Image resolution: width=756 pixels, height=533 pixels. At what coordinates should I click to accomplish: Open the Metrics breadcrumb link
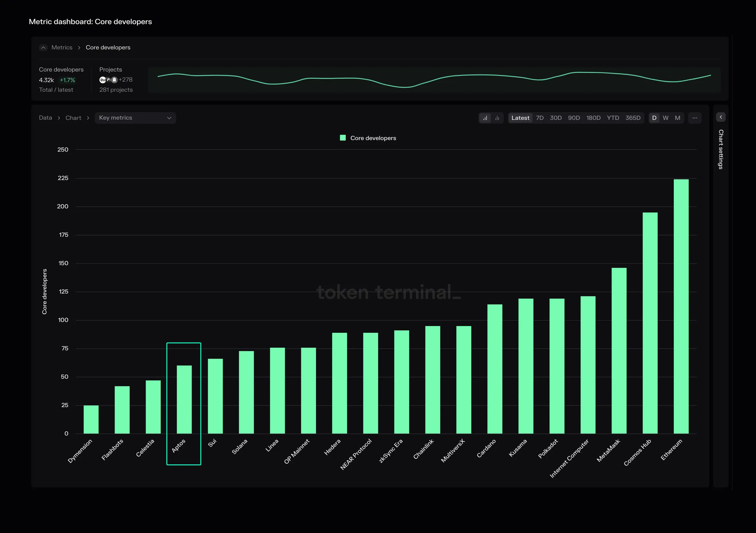tap(62, 47)
